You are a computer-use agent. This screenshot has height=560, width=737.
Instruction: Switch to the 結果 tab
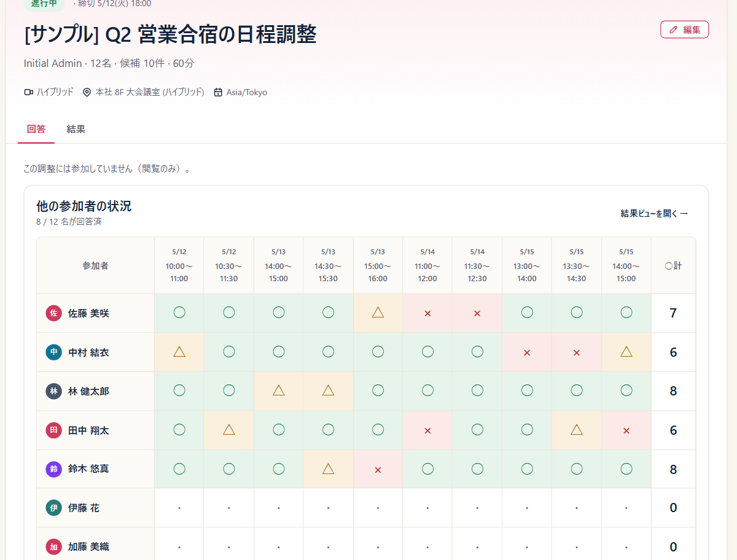pos(76,129)
